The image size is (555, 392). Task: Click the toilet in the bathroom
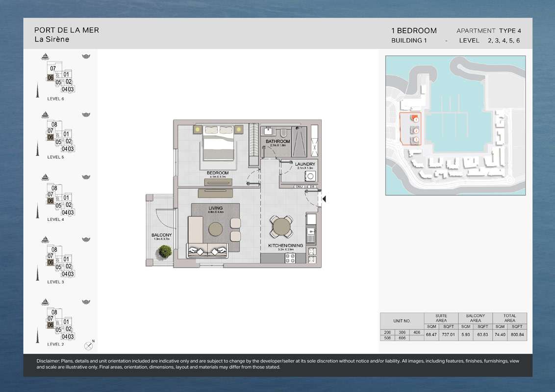tap(284, 133)
